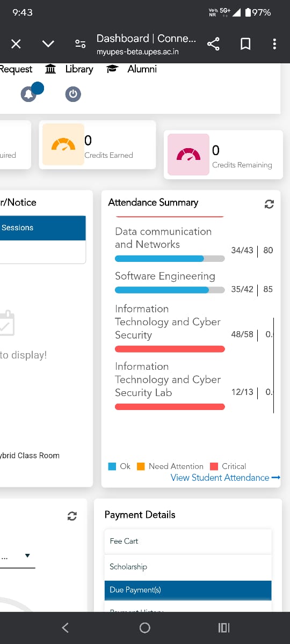Open the notification bell icon
This screenshot has width=290, height=644.
pos(28,94)
